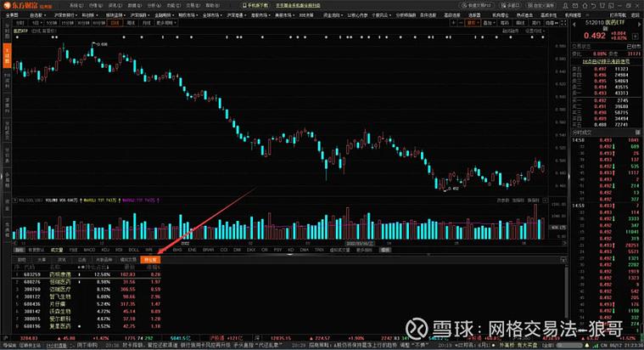Screen dimensions: 644x350
Task: Open the highlighted 持仓股 tab
Action: [151, 260]
